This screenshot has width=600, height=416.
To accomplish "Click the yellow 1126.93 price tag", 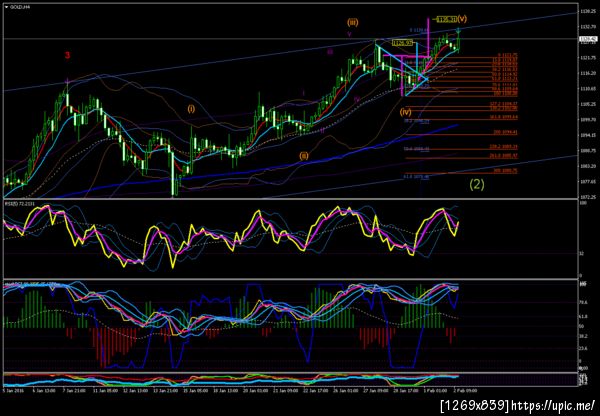I will click(403, 43).
